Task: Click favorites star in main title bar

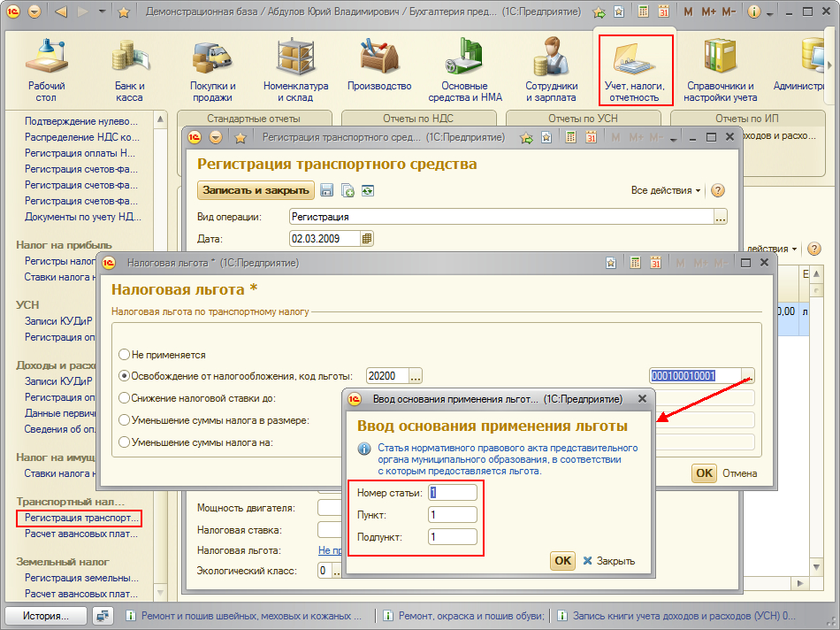Action: coord(124,12)
